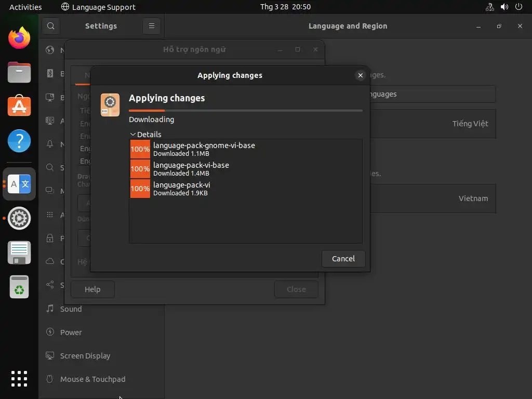Select Power in the Settings sidebar

click(71, 332)
